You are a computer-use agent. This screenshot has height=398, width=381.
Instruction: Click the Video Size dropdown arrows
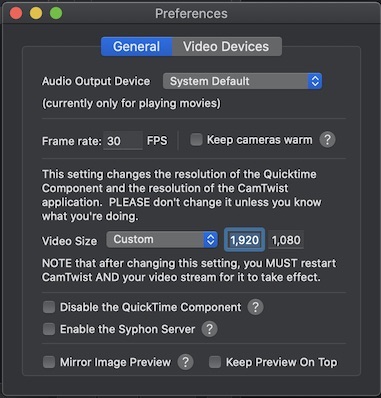coord(211,240)
